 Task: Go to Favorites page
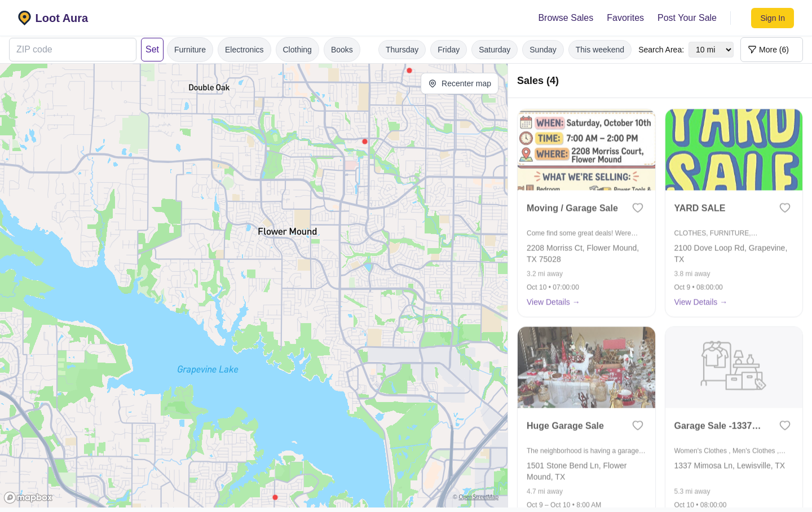tap(625, 18)
